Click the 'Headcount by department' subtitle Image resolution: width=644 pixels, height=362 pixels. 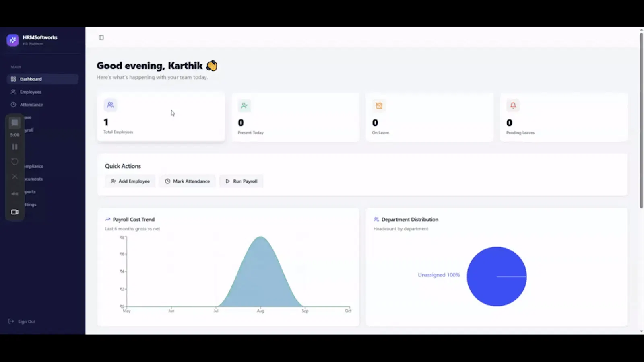pyautogui.click(x=401, y=229)
